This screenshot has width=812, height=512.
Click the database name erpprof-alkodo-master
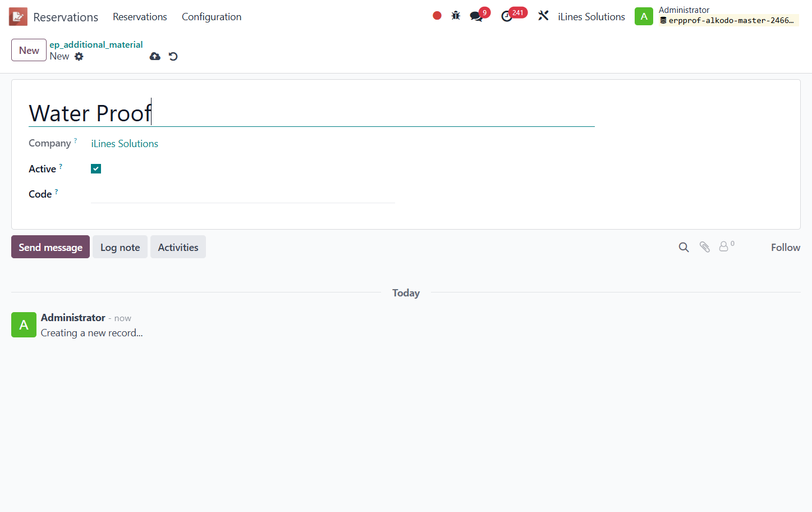coord(730,21)
